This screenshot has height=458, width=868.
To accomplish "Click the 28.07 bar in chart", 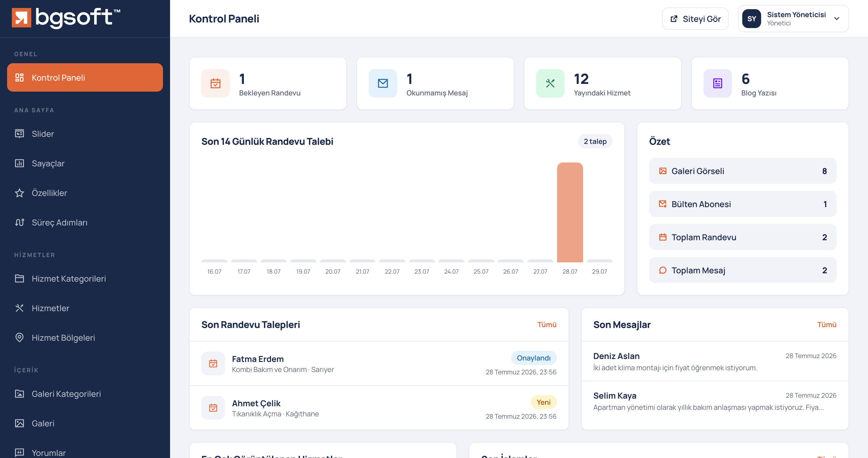I will click(x=570, y=212).
